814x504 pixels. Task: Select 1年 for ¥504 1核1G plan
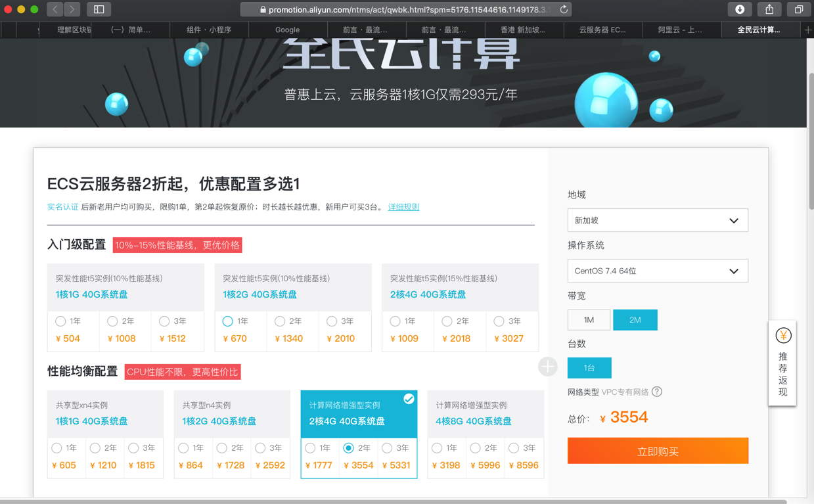tap(60, 321)
